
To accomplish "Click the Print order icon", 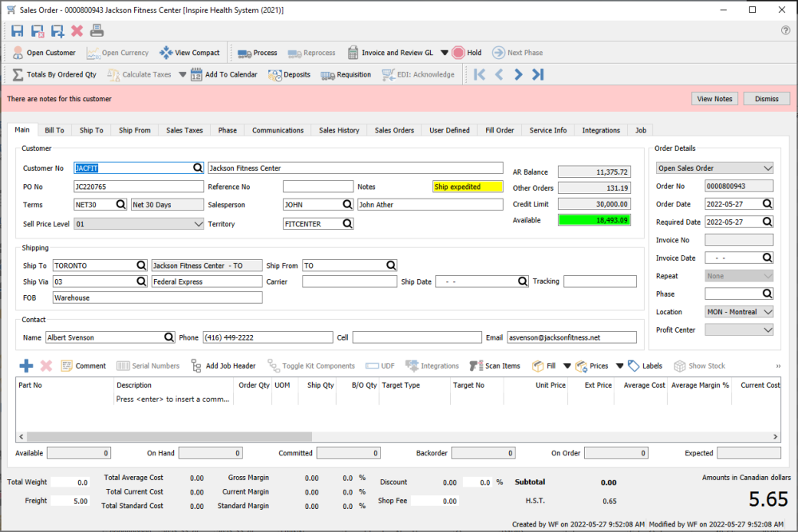I will (97, 31).
